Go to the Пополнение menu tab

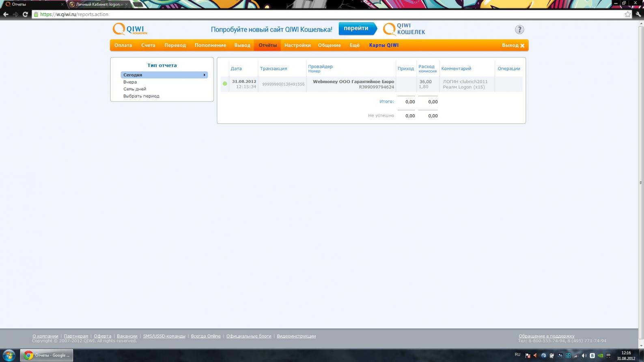tap(210, 45)
